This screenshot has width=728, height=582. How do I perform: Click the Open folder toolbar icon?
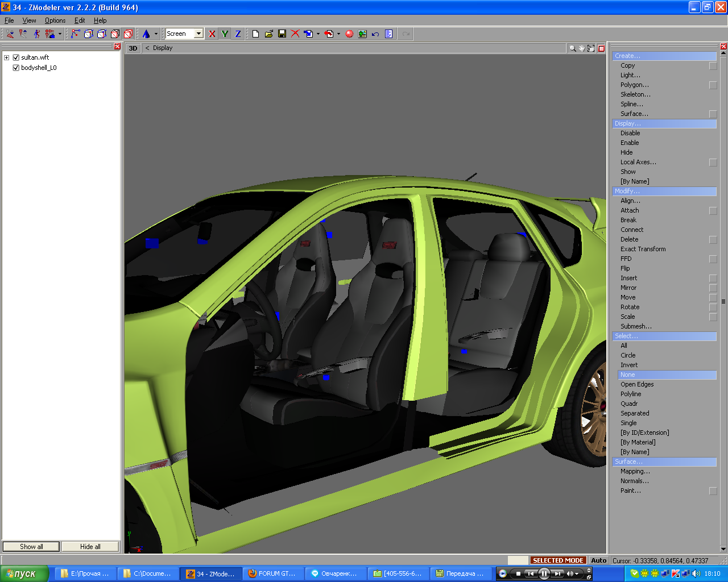coord(269,34)
